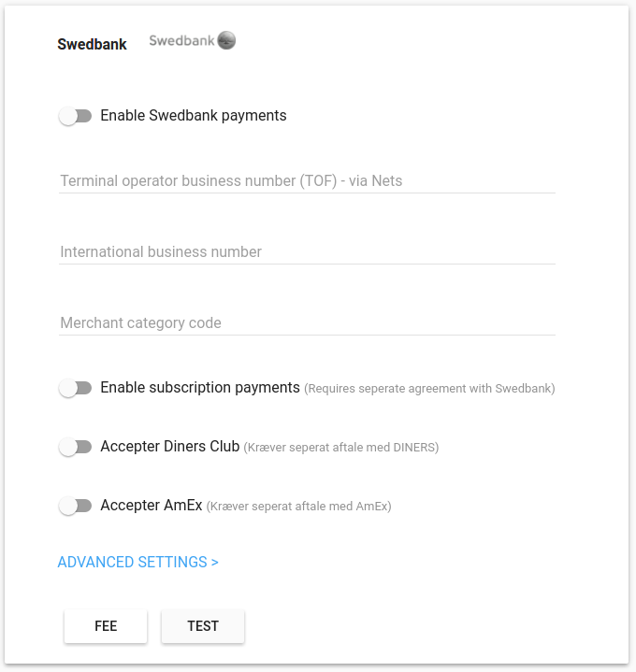
Task: Open the FEE button
Action: point(106,626)
